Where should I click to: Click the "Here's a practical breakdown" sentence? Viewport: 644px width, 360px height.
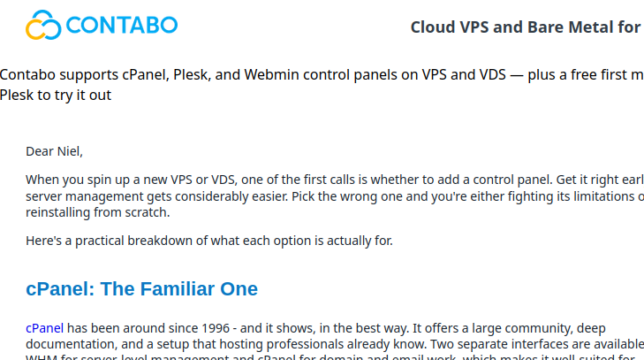pyautogui.click(x=208, y=241)
